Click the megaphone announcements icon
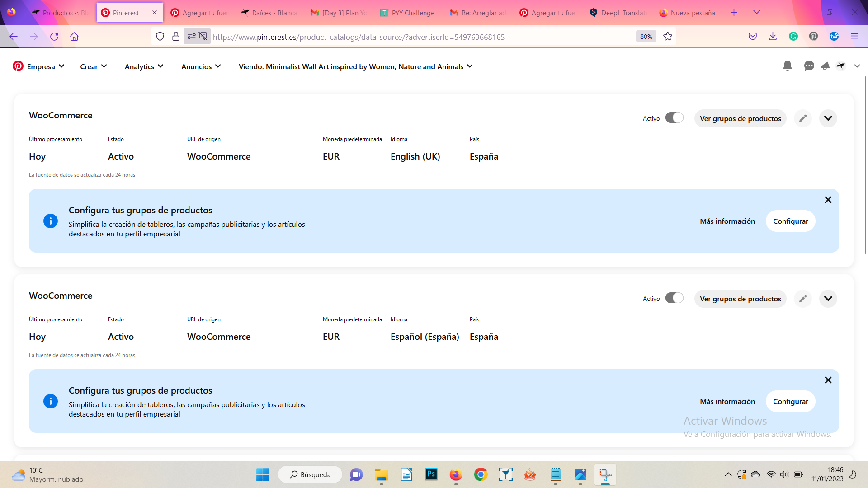Image resolution: width=868 pixels, height=488 pixels. coord(825,66)
